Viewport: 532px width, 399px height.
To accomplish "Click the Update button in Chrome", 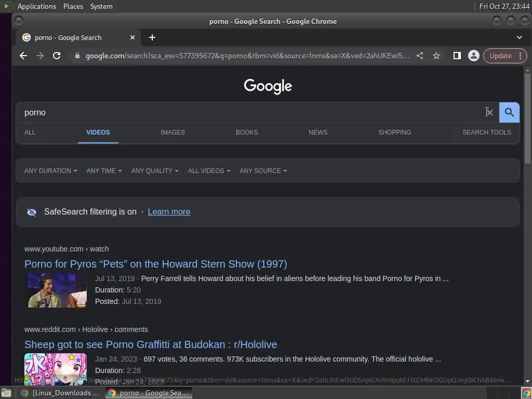I will tap(500, 56).
